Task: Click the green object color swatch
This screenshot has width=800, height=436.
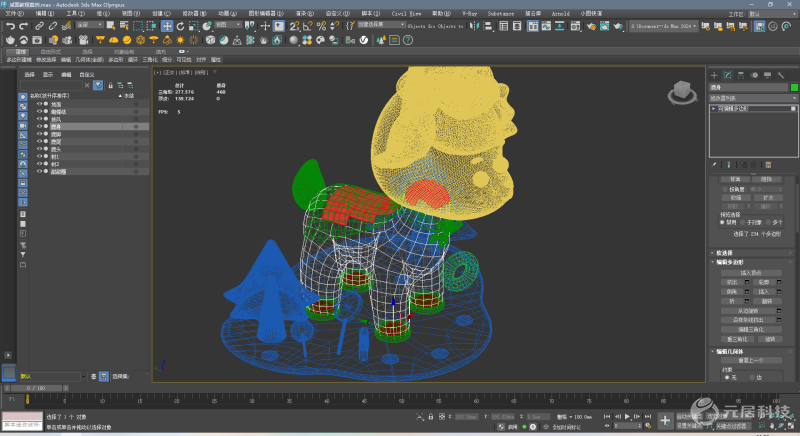Action: [794, 87]
